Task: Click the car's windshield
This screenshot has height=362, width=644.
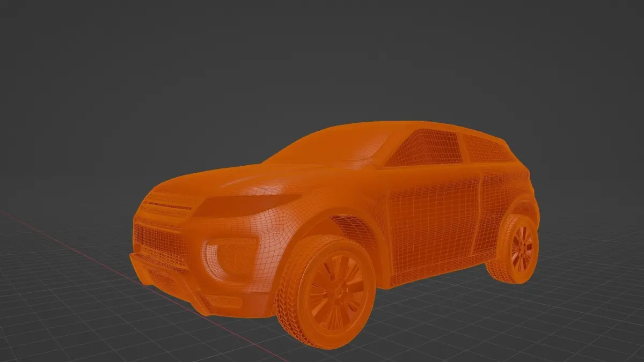Action: [330, 144]
